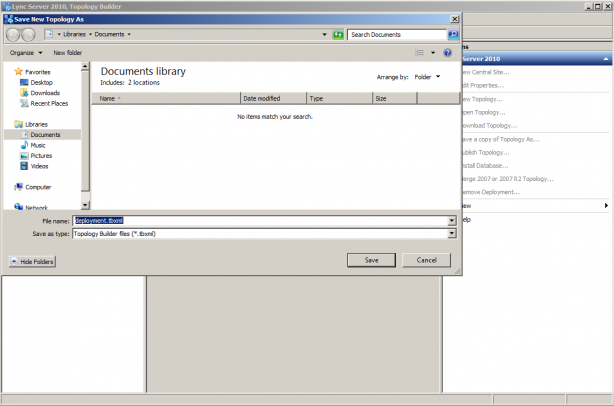Viewport: 614px width, 406px height.
Task: Minimize the Topology Builder window
Action: pyautogui.click(x=589, y=6)
